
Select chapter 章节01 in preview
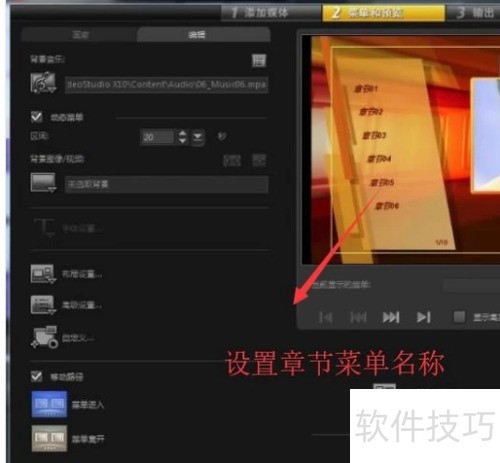pyautogui.click(x=366, y=89)
